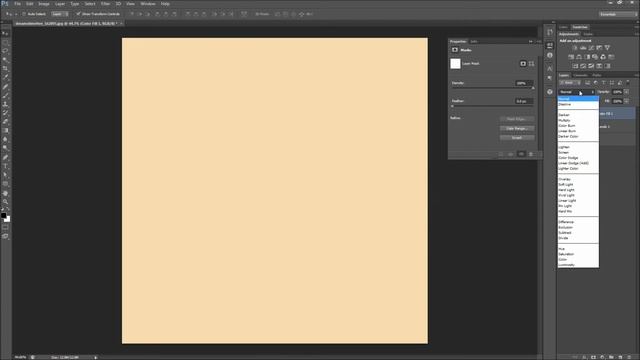Open the Image menu
This screenshot has width=640, height=360.
tap(44, 4)
